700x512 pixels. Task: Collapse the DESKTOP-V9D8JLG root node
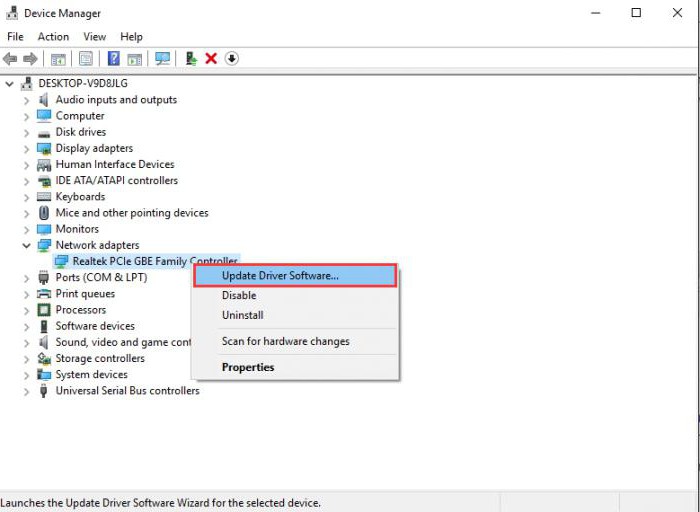click(x=10, y=84)
